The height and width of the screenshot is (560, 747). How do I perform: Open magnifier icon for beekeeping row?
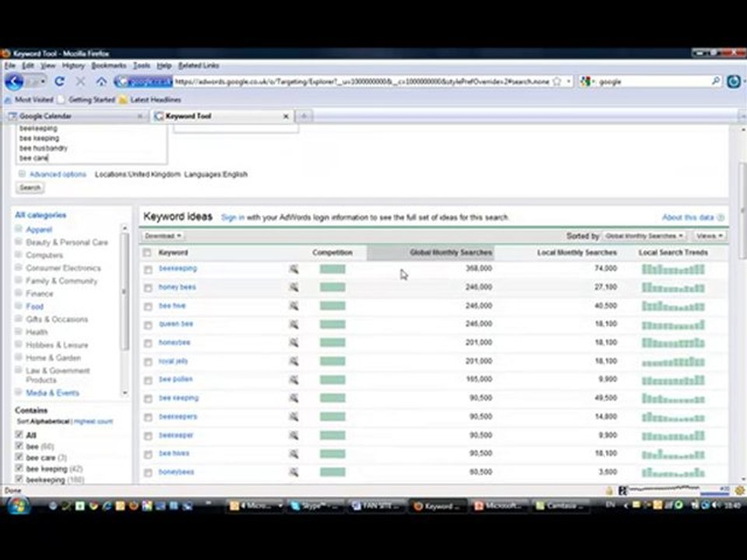click(x=294, y=269)
